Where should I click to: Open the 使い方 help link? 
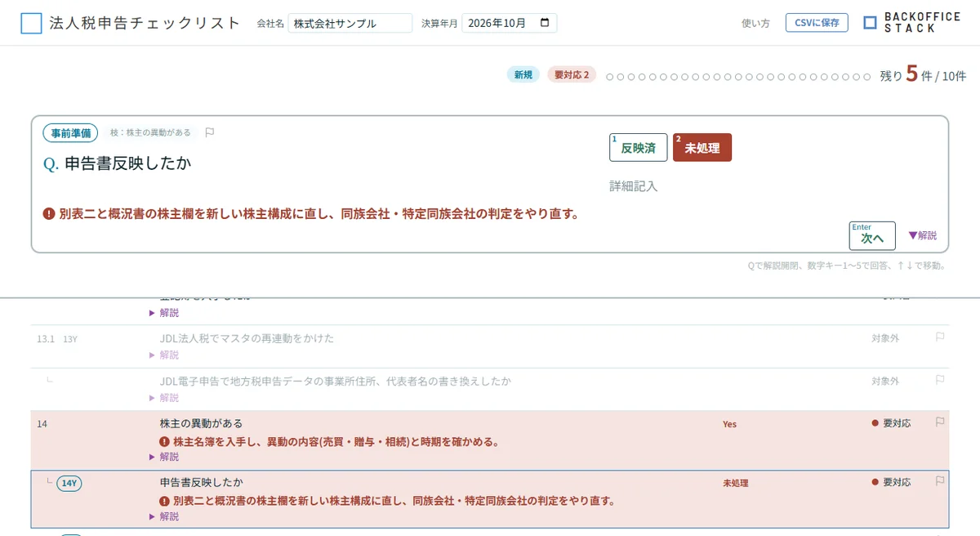tap(755, 23)
